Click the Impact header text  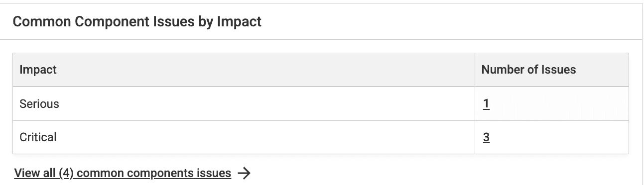pyautogui.click(x=38, y=70)
